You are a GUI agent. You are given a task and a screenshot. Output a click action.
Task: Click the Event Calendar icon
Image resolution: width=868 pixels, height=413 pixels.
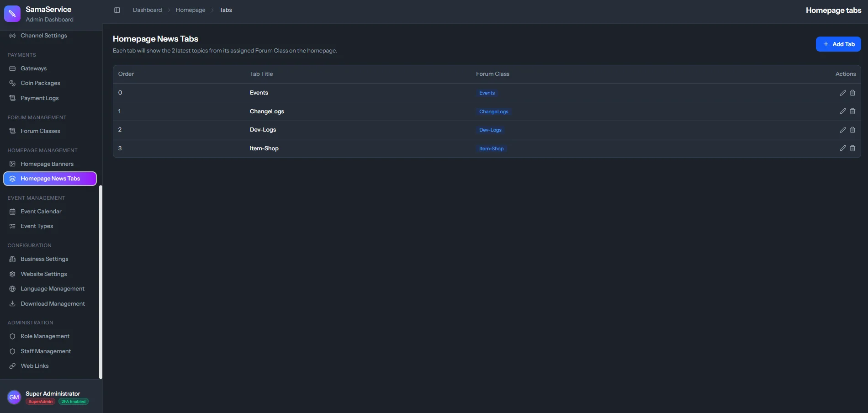pos(12,212)
